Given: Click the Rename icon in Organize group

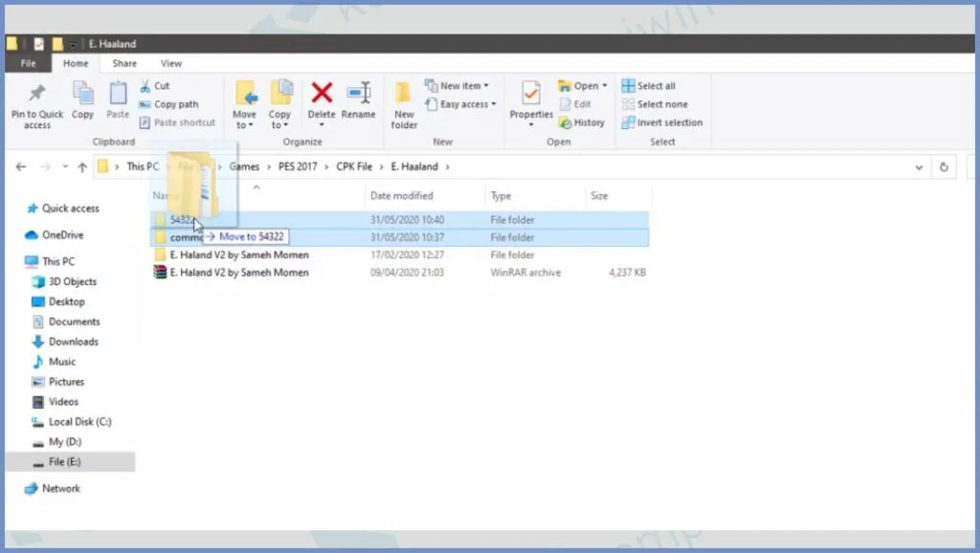Looking at the screenshot, I should (359, 95).
